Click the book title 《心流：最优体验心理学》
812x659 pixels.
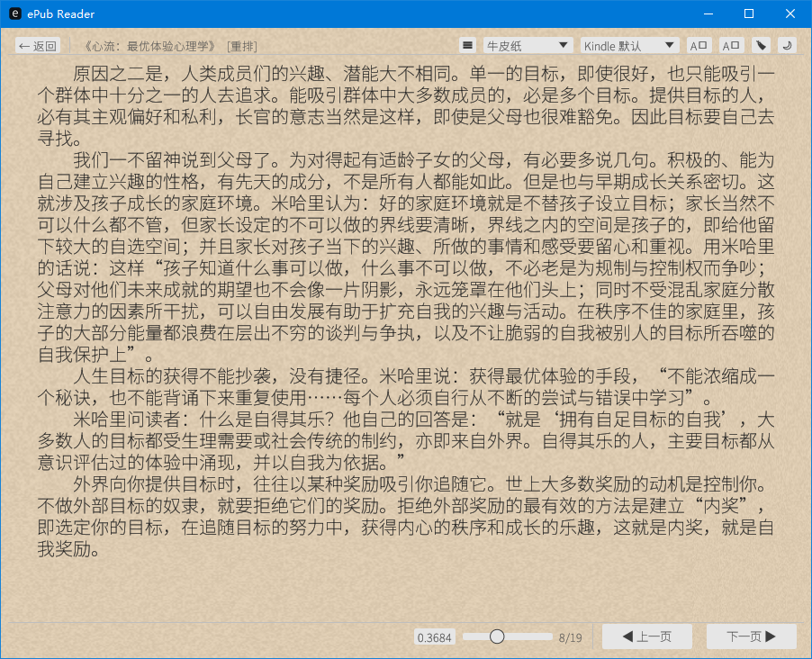coord(149,46)
